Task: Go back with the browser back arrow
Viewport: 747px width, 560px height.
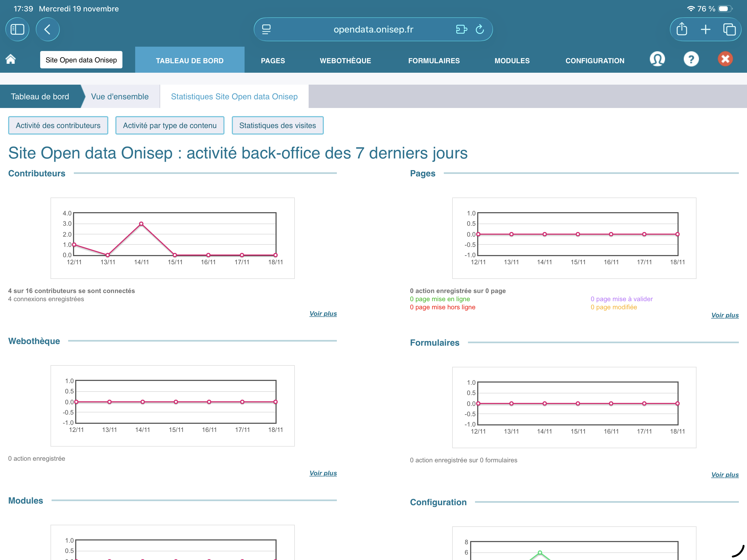Action: pyautogui.click(x=48, y=30)
